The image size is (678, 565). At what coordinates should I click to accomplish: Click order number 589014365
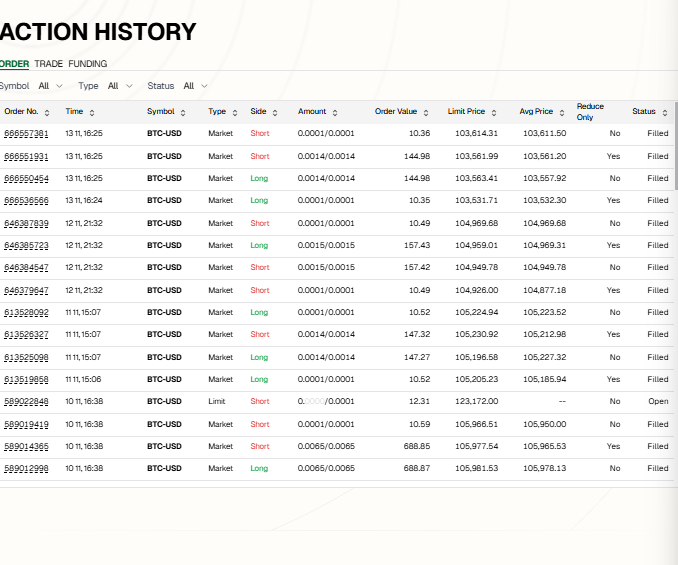coord(26,447)
